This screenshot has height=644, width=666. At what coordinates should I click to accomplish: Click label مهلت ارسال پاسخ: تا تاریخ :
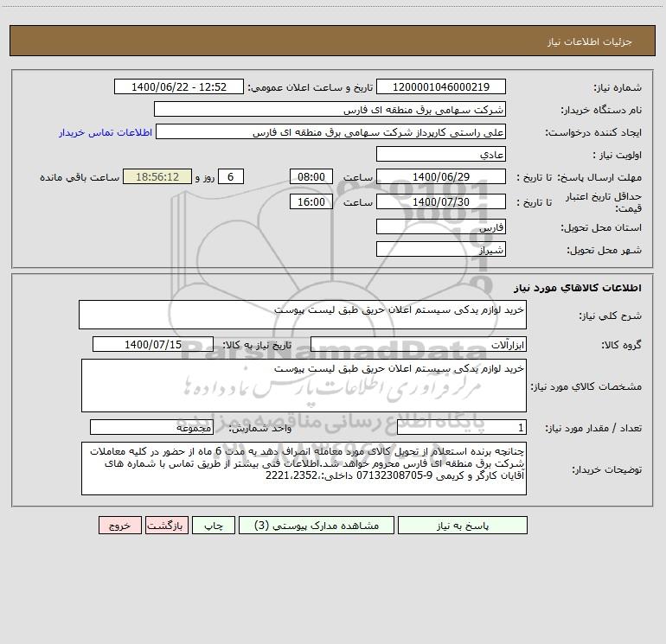[580, 177]
